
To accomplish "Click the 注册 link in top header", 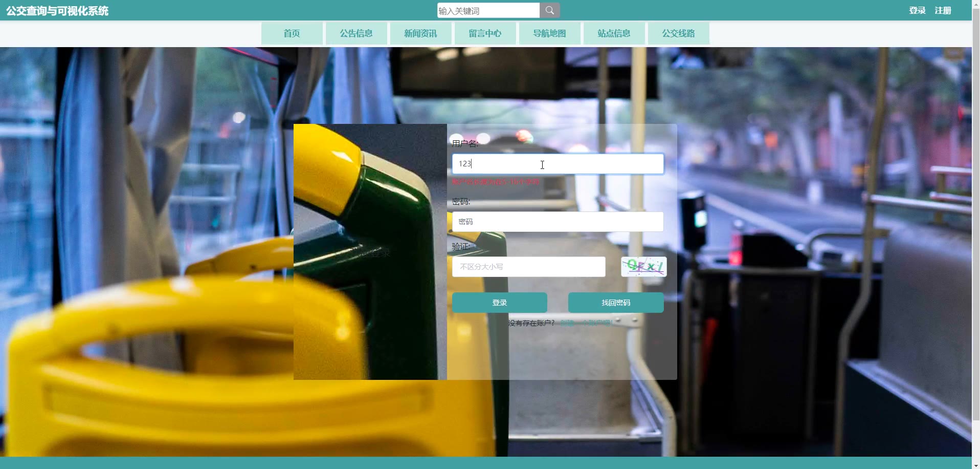I will tap(943, 10).
